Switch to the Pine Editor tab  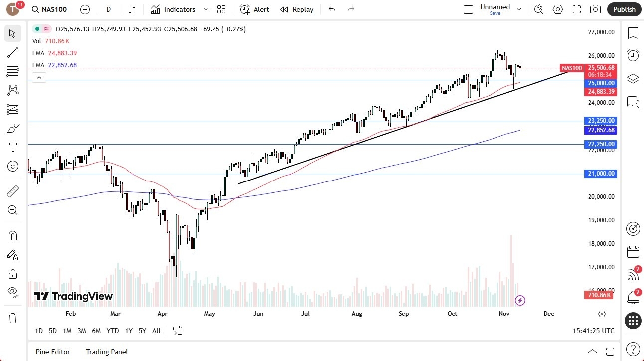point(52,352)
